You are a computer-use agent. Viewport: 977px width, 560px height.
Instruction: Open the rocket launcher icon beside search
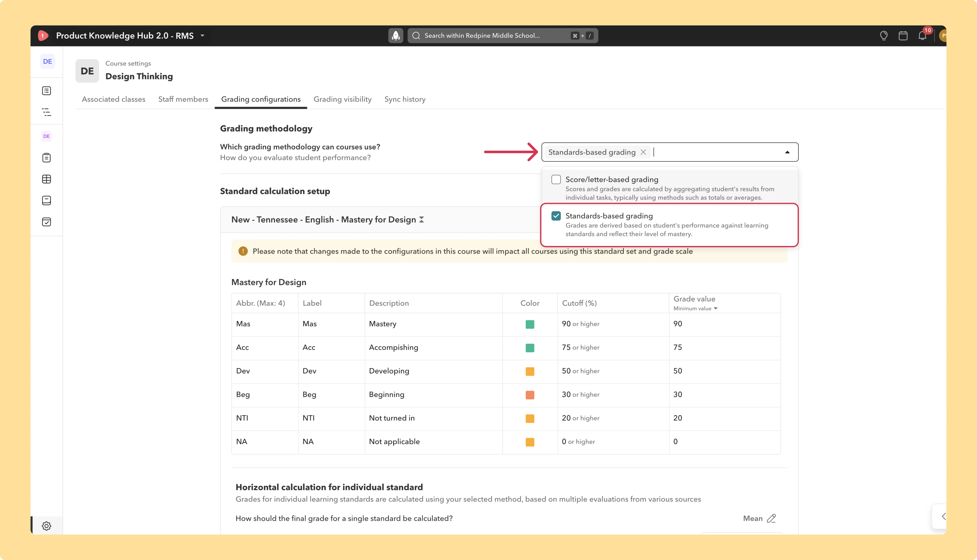(x=396, y=35)
